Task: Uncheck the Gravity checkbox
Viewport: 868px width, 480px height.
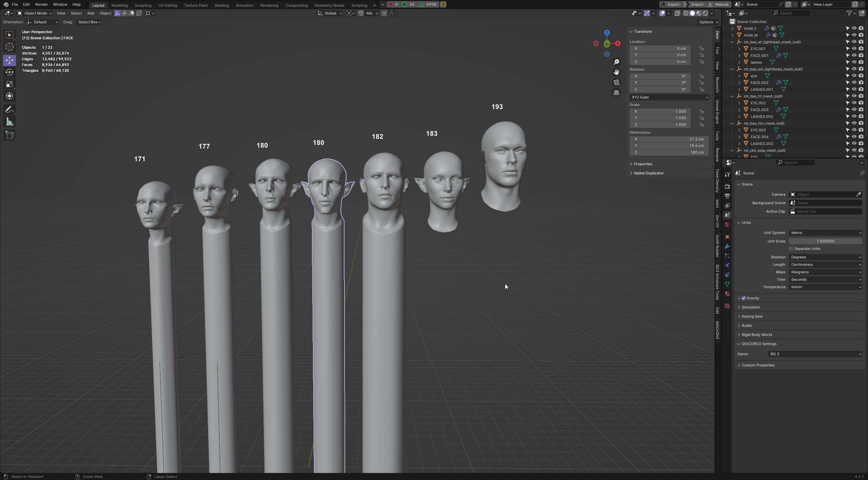Action: pos(744,298)
